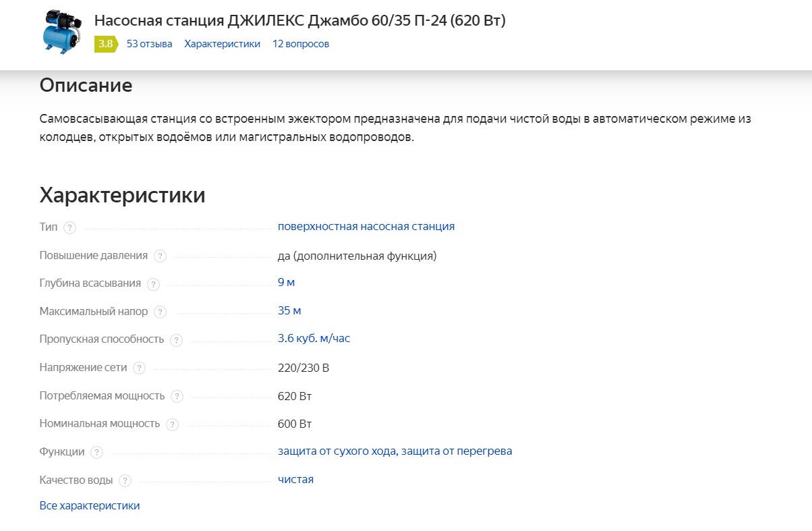Expand Все характеристики

click(90, 505)
